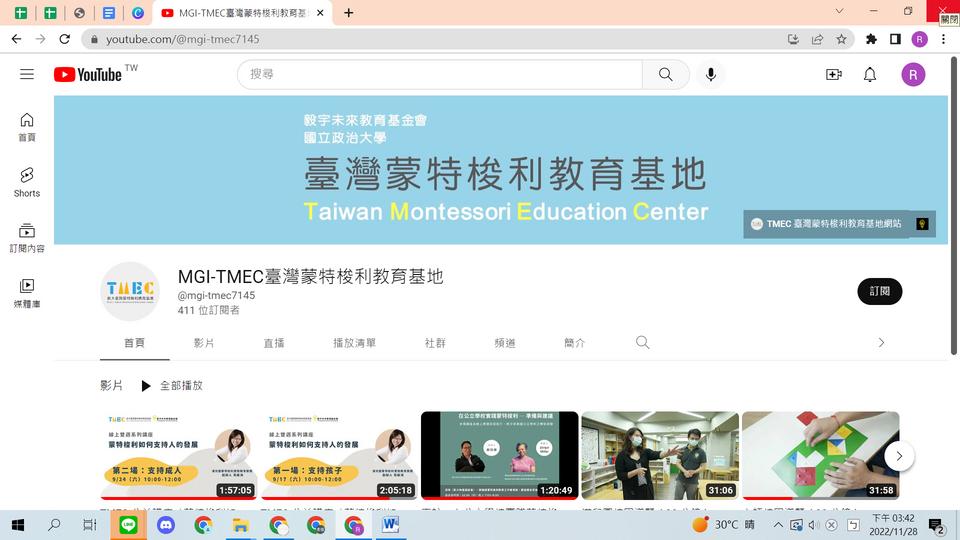Open Subscriptions (訂閱內容) in sidebar
960x540 pixels.
(x=26, y=238)
